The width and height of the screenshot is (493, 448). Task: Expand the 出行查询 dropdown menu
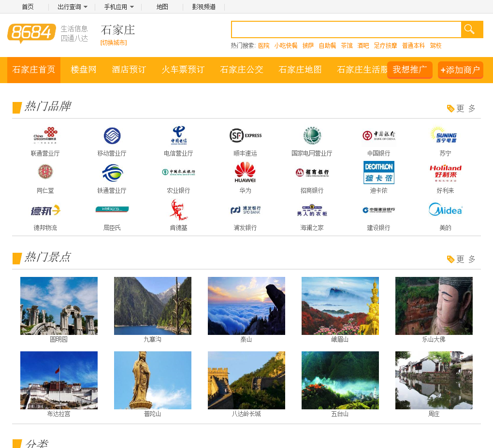point(72,7)
